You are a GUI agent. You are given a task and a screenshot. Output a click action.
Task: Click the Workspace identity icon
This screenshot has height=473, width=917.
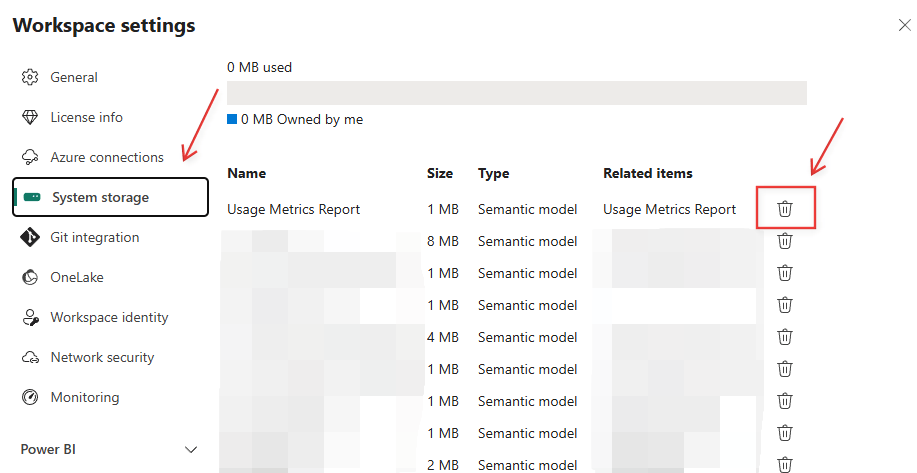pyautogui.click(x=30, y=317)
